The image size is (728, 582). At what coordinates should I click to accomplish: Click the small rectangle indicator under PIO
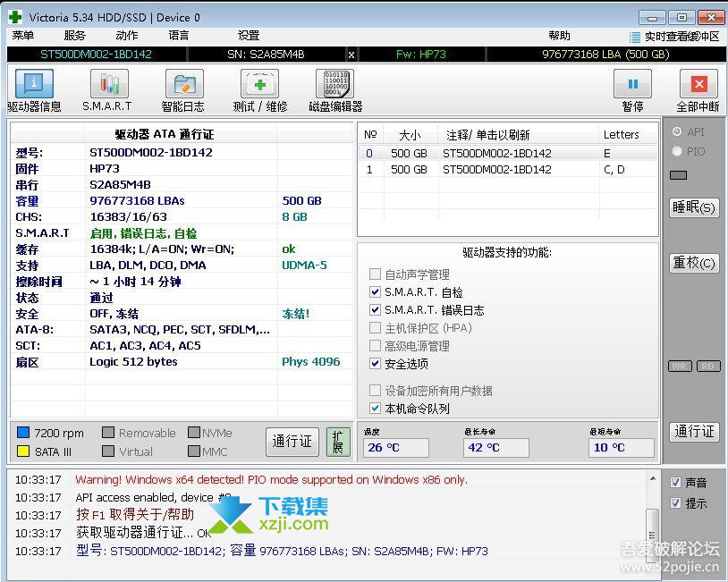pyautogui.click(x=678, y=175)
